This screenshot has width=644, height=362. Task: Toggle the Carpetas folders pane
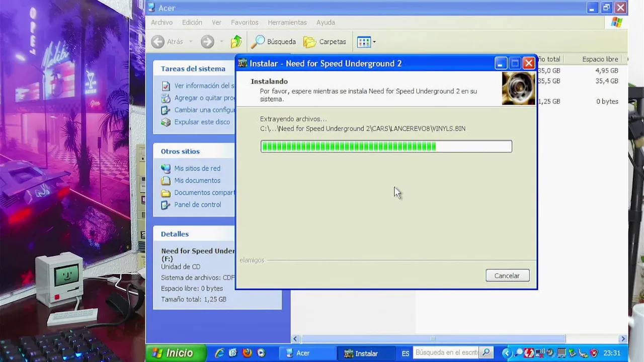(325, 42)
